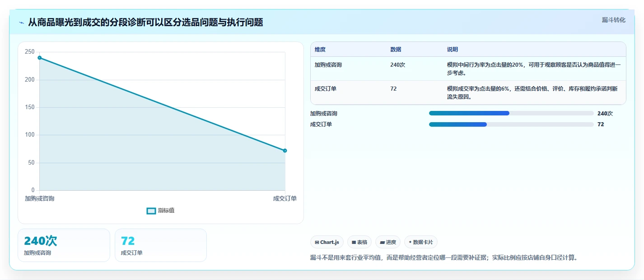Click the 加购或咨询 progress label
The width and height of the screenshot is (644, 280).
[x=324, y=114]
